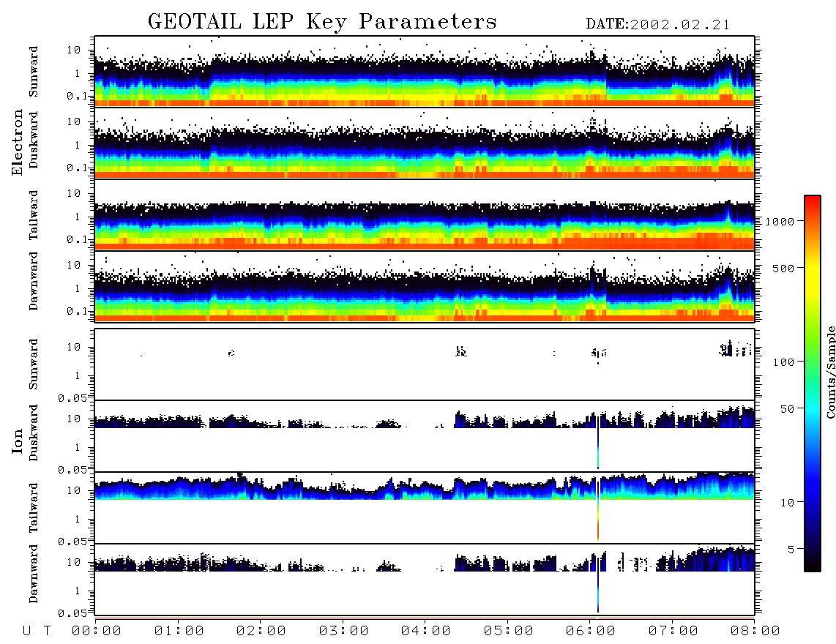The height and width of the screenshot is (644, 836).
Task: Open the Ion Duskward spectrogram panel
Action: point(425,435)
